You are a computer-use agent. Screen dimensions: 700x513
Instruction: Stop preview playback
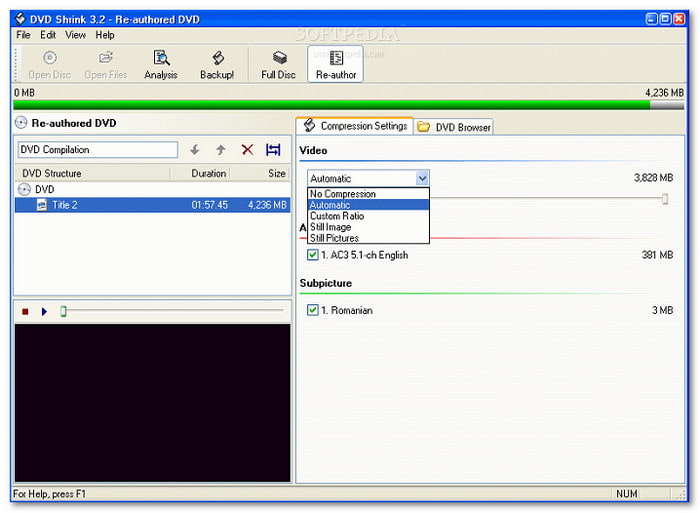25,312
